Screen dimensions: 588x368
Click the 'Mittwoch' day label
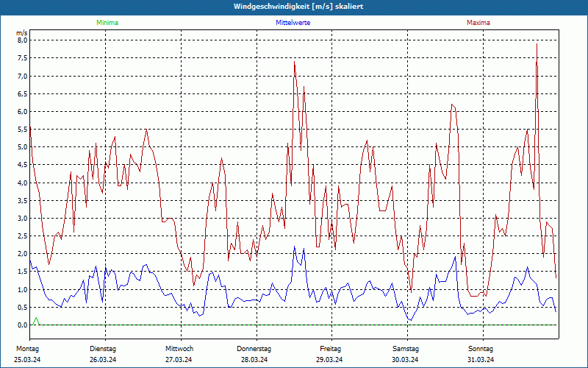pos(179,349)
